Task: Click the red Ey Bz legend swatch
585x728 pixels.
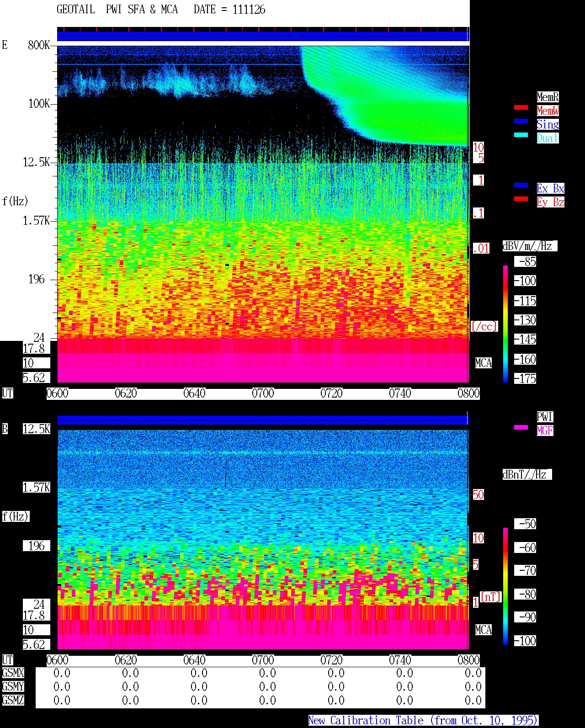Action: click(x=521, y=199)
